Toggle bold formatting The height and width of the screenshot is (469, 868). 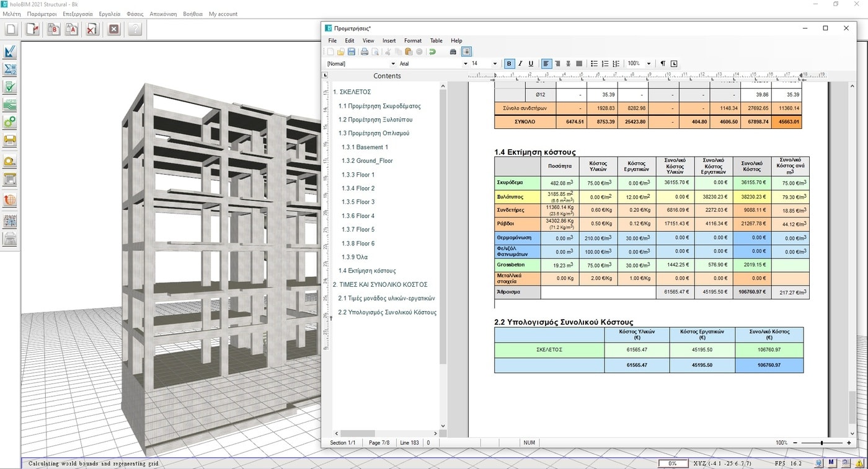point(509,63)
